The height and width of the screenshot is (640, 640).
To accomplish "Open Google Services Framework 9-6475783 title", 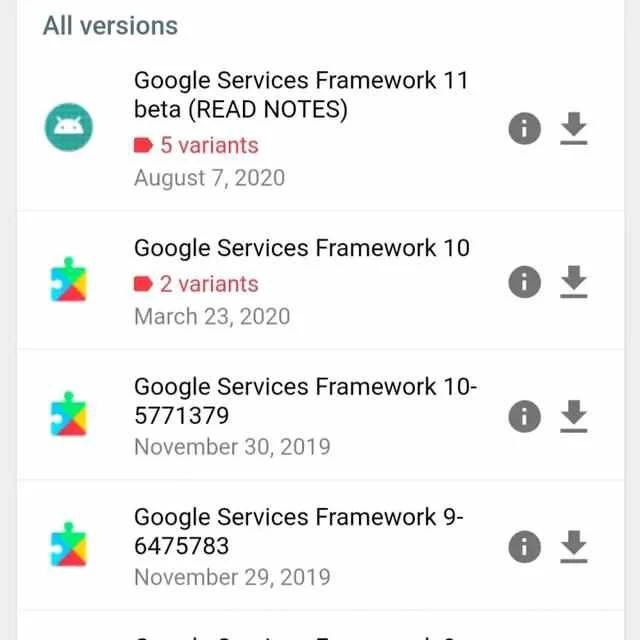I will (x=298, y=531).
